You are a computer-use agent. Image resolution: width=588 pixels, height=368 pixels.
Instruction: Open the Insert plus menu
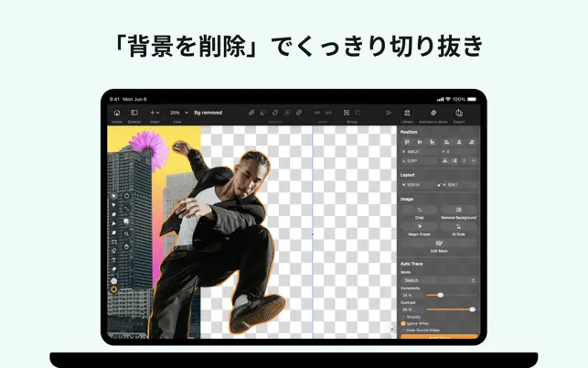(x=155, y=113)
